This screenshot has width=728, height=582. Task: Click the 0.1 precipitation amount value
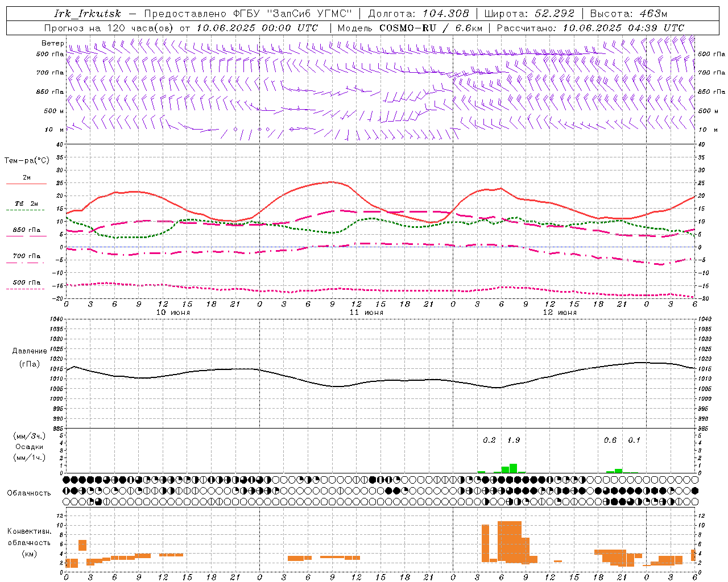[x=634, y=440]
